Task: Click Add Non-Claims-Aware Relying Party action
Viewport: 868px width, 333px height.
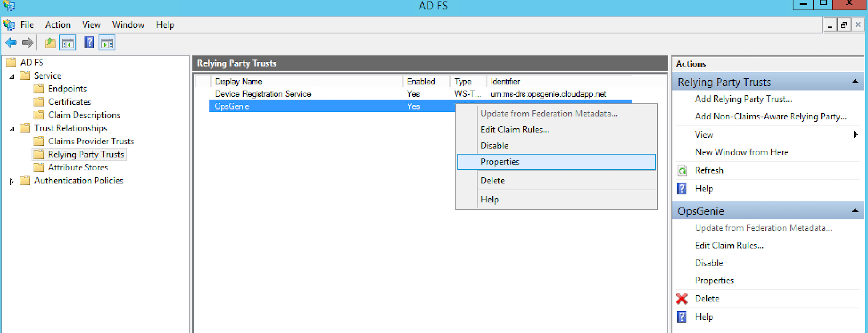Action: click(x=771, y=116)
